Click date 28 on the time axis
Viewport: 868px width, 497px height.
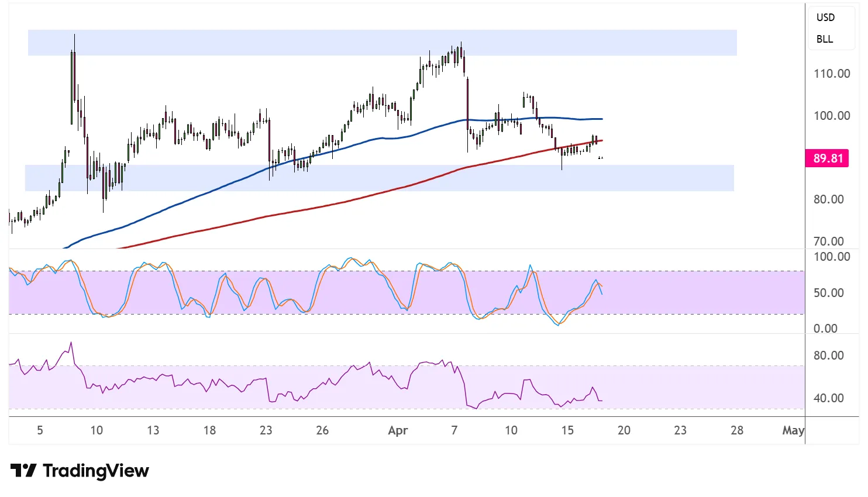(736, 431)
